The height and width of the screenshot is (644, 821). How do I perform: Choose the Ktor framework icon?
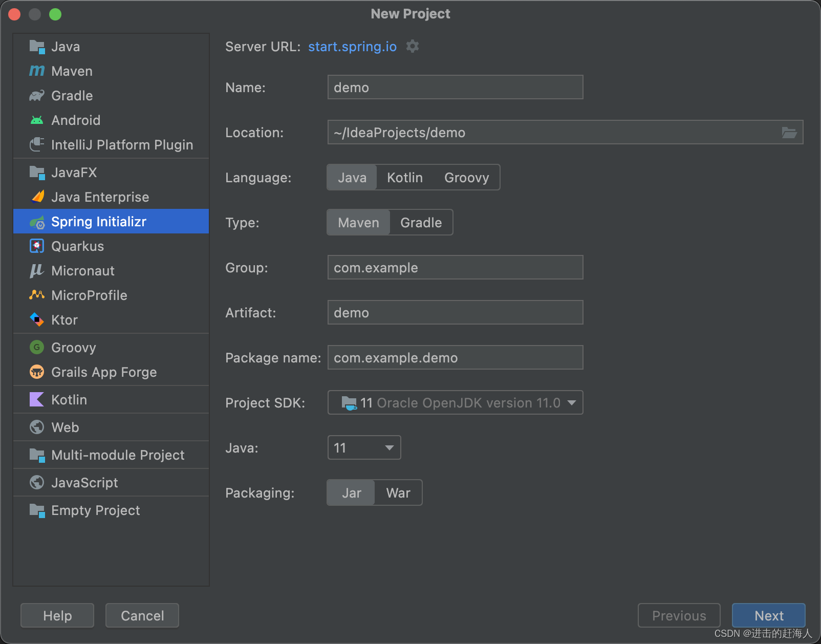tap(36, 319)
